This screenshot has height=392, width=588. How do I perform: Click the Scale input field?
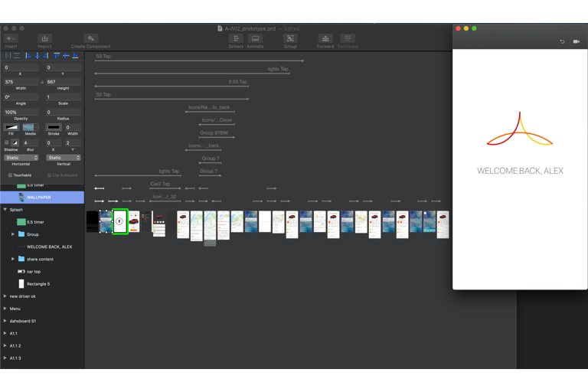64,97
